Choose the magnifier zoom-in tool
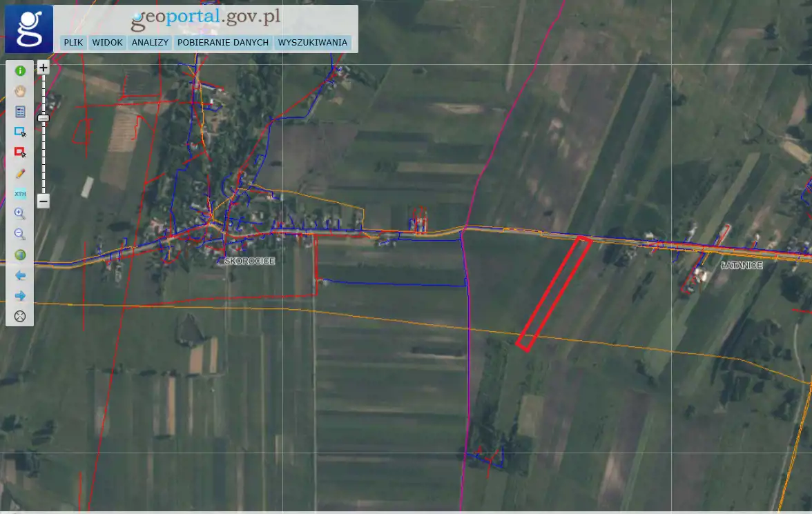The width and height of the screenshot is (812, 514). [20, 214]
